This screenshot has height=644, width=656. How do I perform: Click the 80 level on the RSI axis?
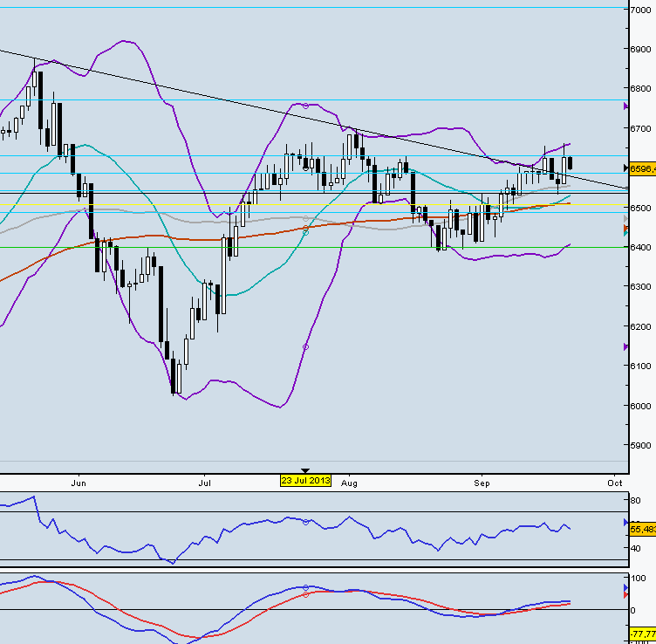635,501
